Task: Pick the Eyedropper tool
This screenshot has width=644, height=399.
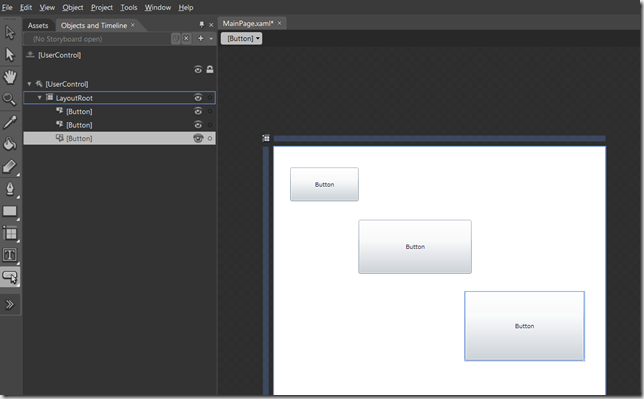Action: click(10, 122)
